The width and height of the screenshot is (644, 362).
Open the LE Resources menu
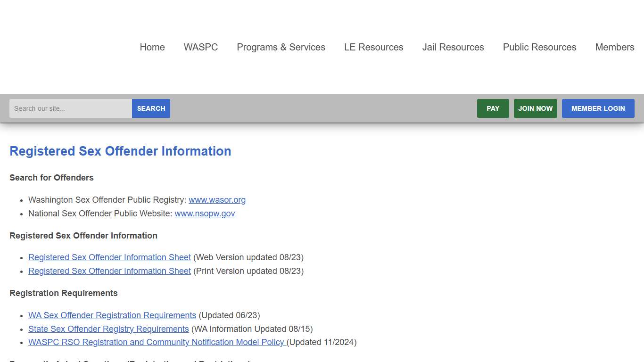373,47
